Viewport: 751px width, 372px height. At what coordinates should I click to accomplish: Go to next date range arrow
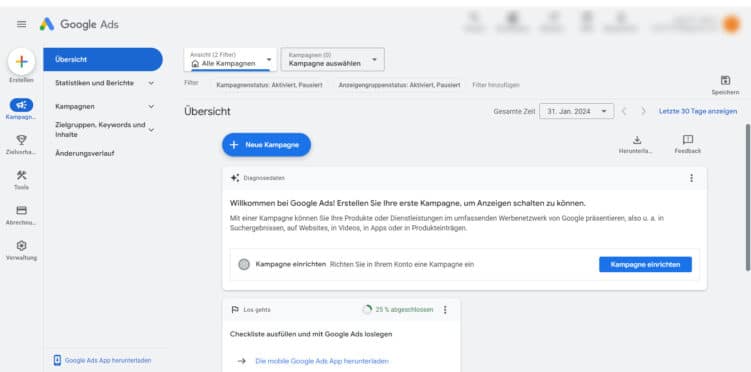click(x=643, y=111)
